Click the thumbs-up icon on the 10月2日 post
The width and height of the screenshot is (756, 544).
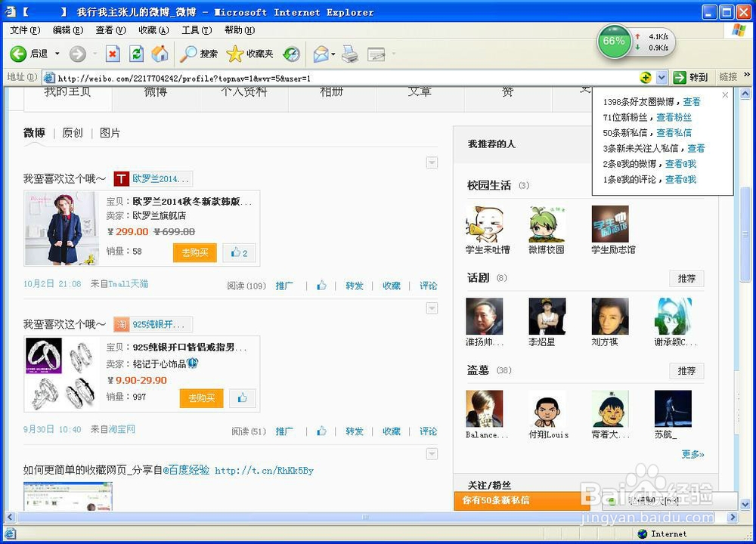(x=321, y=286)
